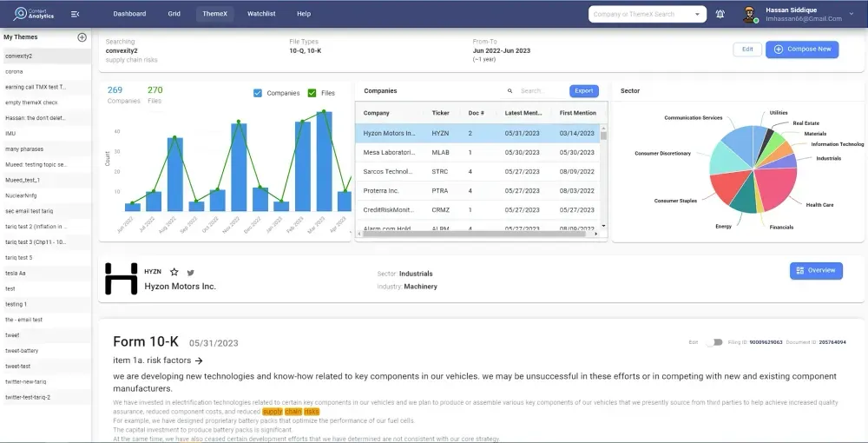
Task: Open the Hyzon Twitter bird icon
Action: click(190, 273)
